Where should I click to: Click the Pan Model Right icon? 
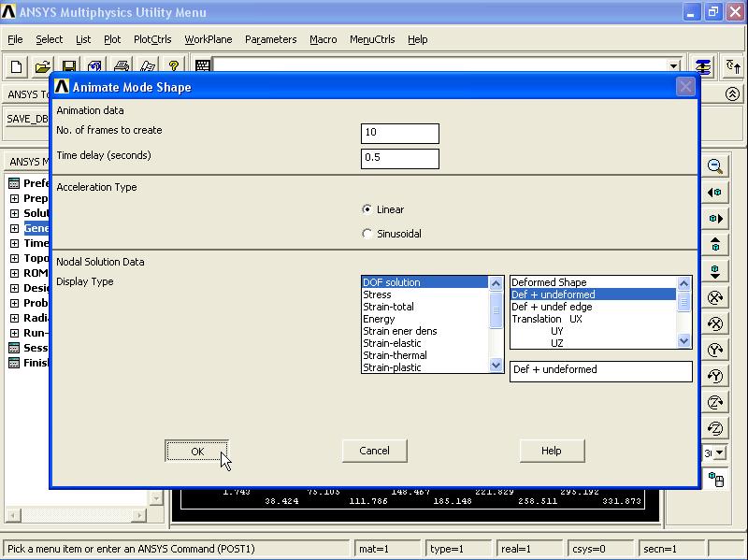click(714, 219)
